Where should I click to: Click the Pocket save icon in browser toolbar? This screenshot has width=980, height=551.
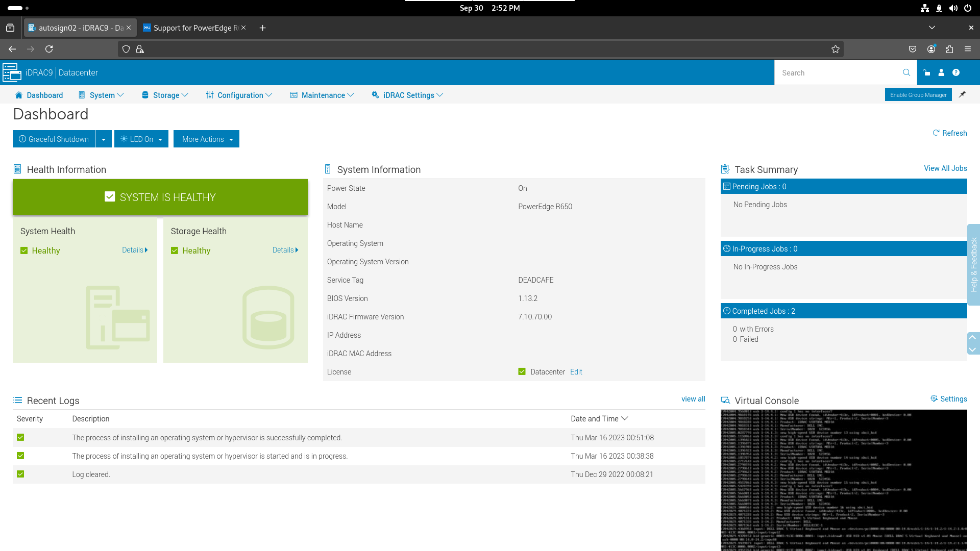tap(913, 49)
